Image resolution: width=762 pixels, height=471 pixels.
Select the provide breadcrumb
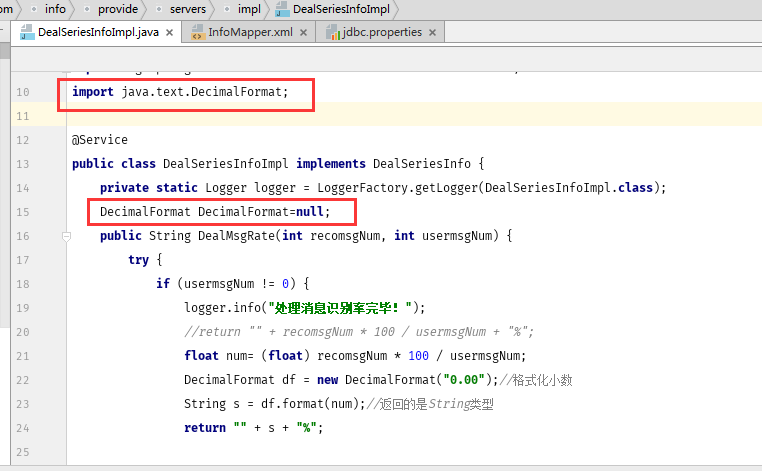pyautogui.click(x=118, y=9)
